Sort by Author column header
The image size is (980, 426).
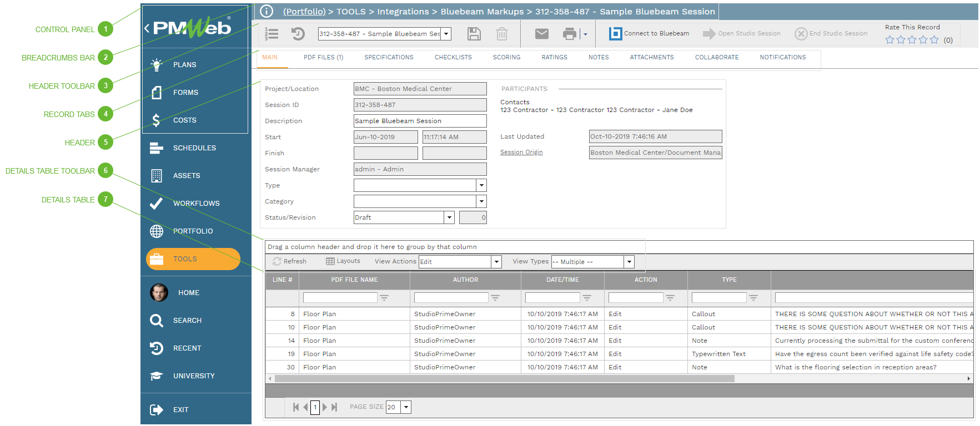click(x=465, y=280)
